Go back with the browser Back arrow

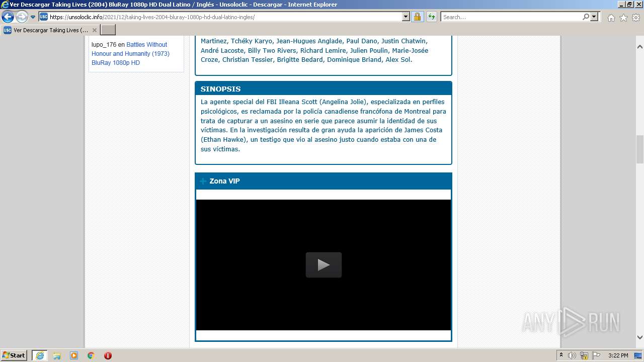[8, 17]
